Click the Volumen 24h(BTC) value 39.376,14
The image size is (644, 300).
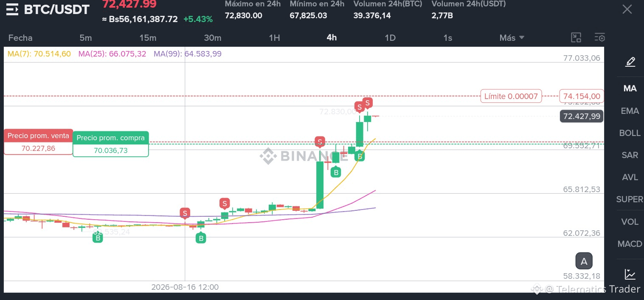[x=372, y=16]
